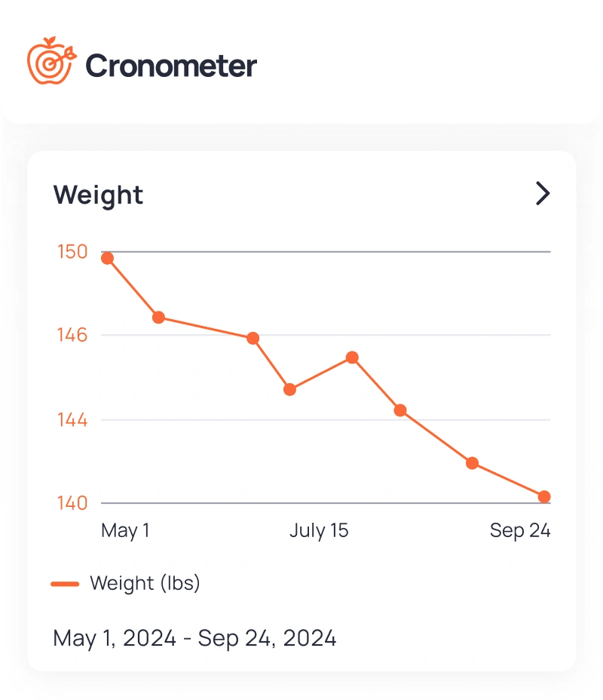603x700 pixels.
Task: Click the early-September weight data point
Action: click(x=472, y=462)
